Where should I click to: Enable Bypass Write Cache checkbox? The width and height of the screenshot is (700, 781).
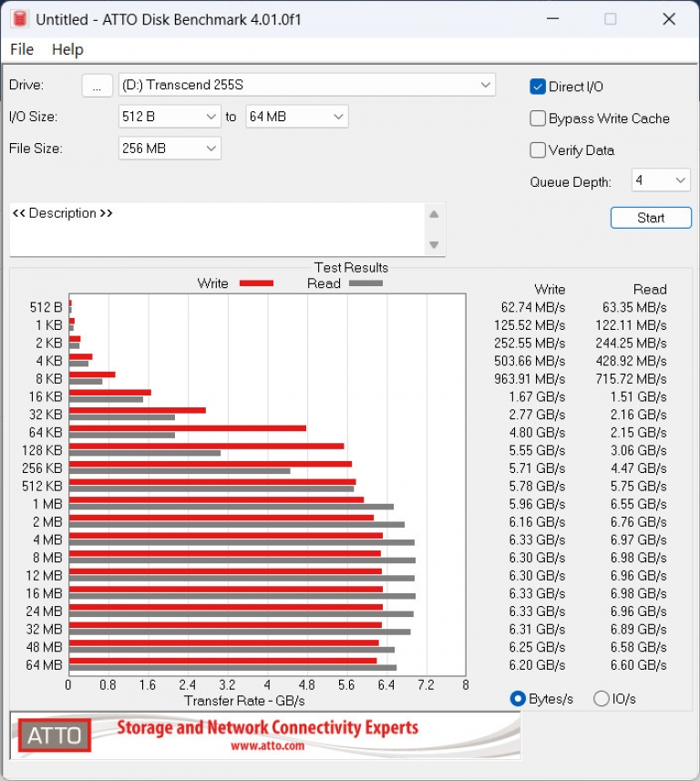click(x=538, y=118)
